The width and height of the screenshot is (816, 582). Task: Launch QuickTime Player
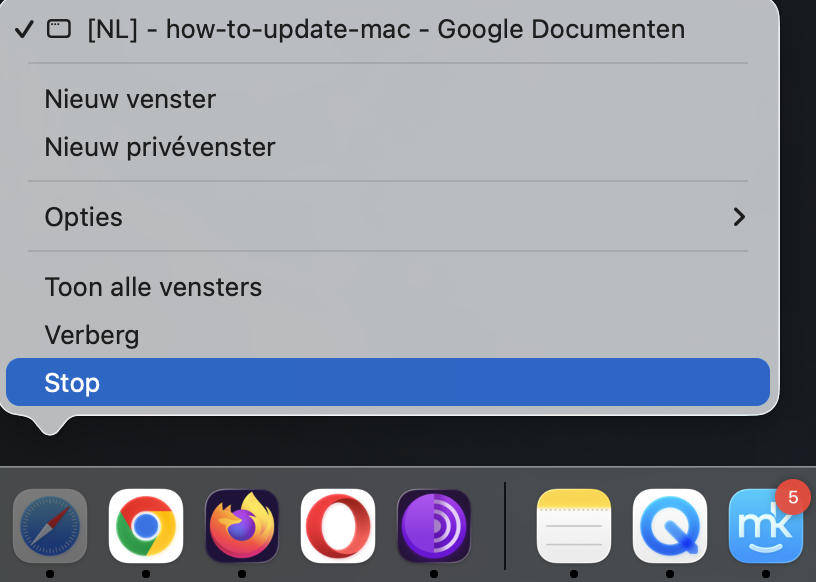(x=669, y=527)
